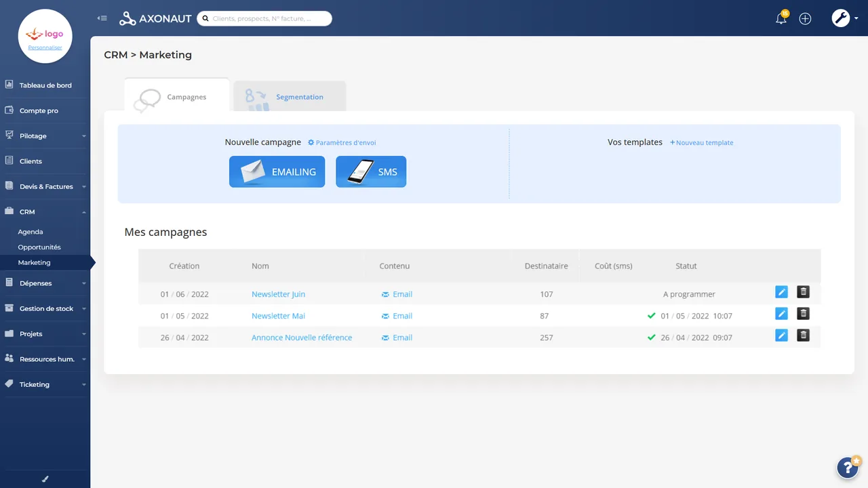The height and width of the screenshot is (488, 868).
Task: Open the wrench settings avatar menu
Action: [841, 18]
